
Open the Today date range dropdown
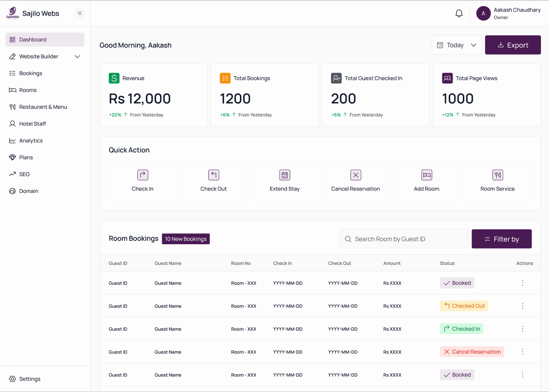pyautogui.click(x=456, y=45)
